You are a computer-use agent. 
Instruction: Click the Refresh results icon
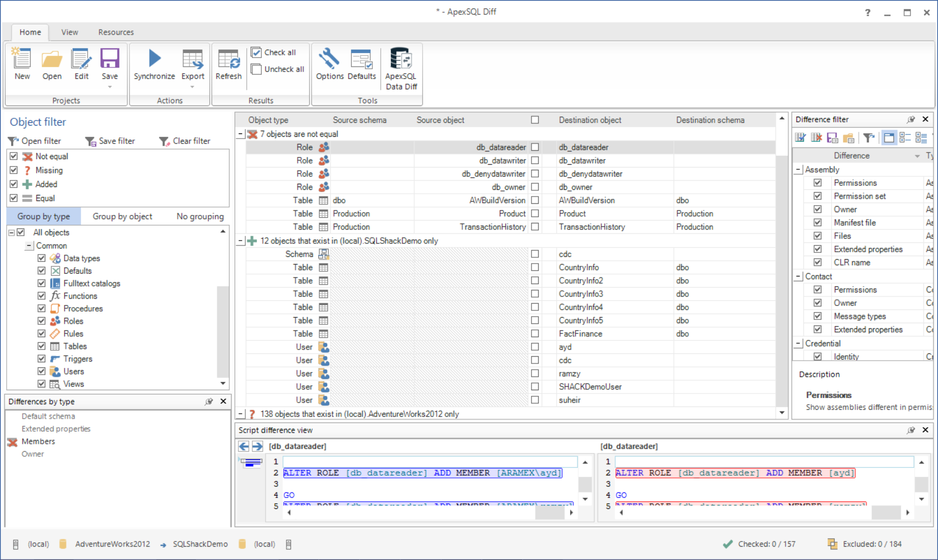coord(228,59)
